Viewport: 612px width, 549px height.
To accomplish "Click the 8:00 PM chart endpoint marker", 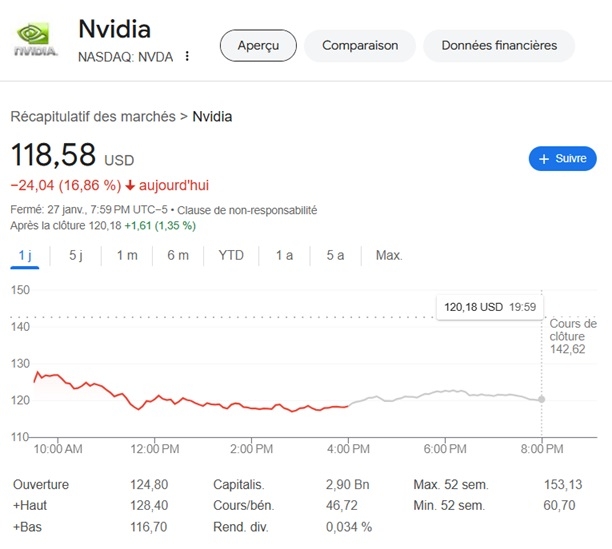I will click(x=541, y=399).
